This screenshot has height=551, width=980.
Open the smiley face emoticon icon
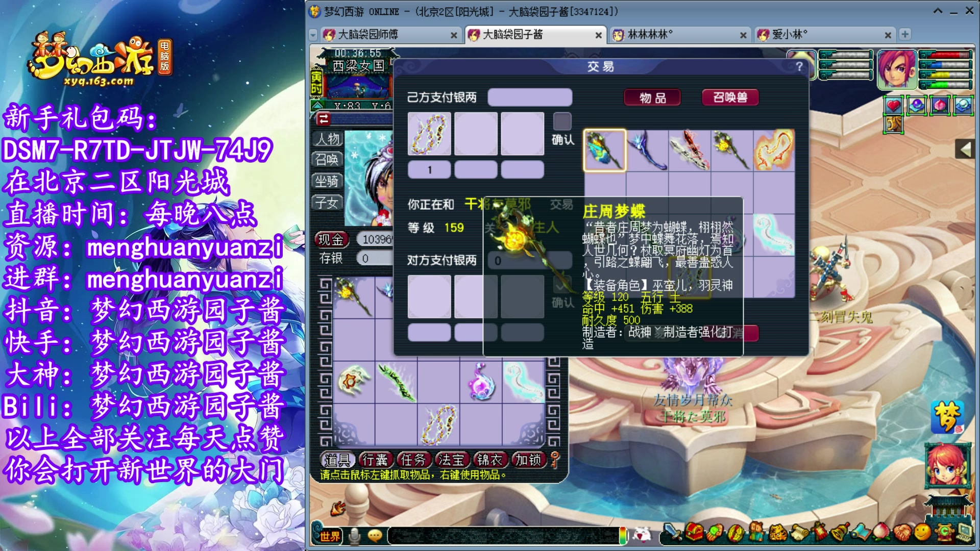coord(922,532)
